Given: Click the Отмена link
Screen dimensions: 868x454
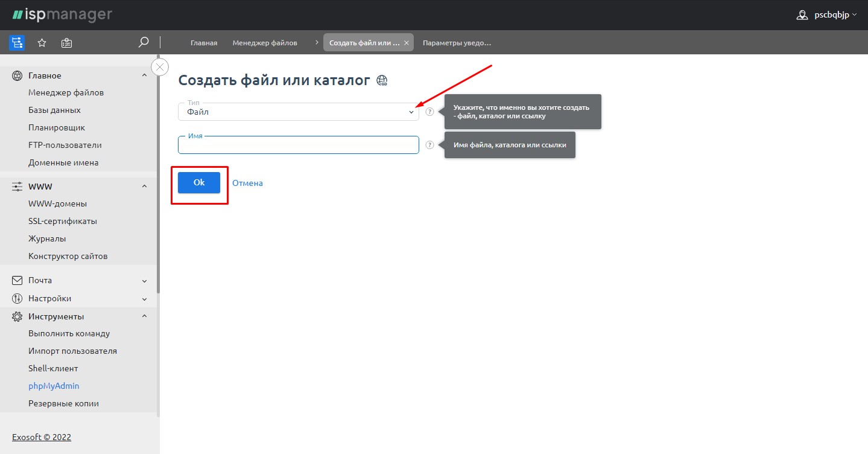Looking at the screenshot, I should [247, 183].
